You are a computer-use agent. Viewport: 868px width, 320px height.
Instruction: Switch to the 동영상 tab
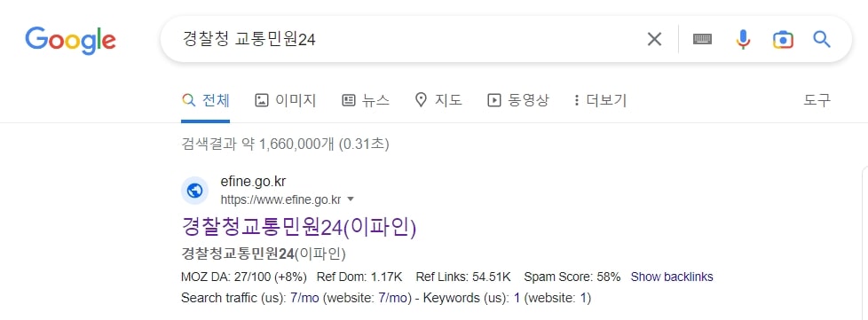pyautogui.click(x=517, y=100)
